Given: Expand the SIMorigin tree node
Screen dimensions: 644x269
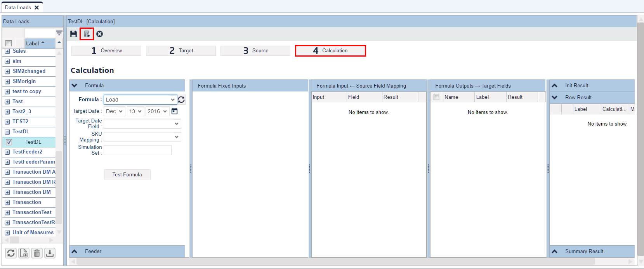Looking at the screenshot, I should point(7,81).
